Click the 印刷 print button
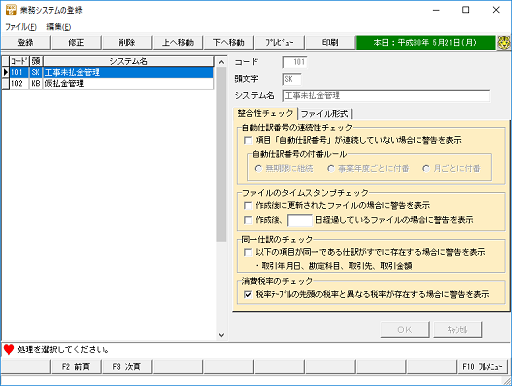This screenshot has width=512, height=386. tap(330, 43)
